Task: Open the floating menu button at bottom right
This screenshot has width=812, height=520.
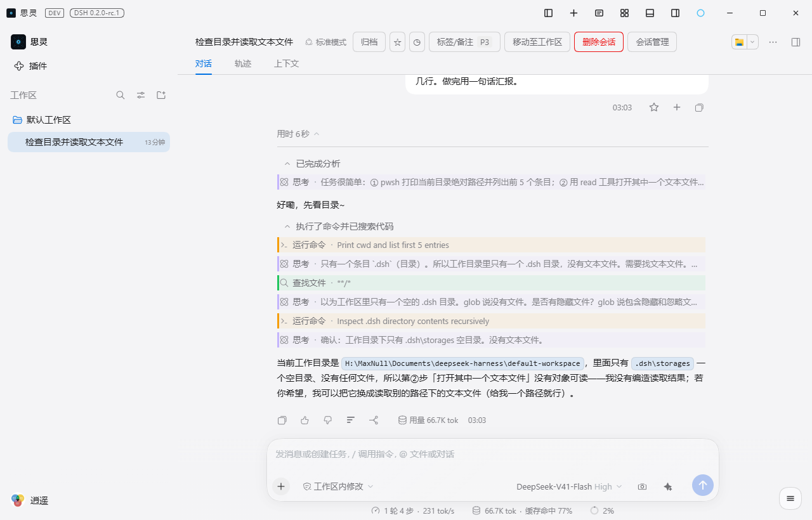Action: (x=790, y=498)
